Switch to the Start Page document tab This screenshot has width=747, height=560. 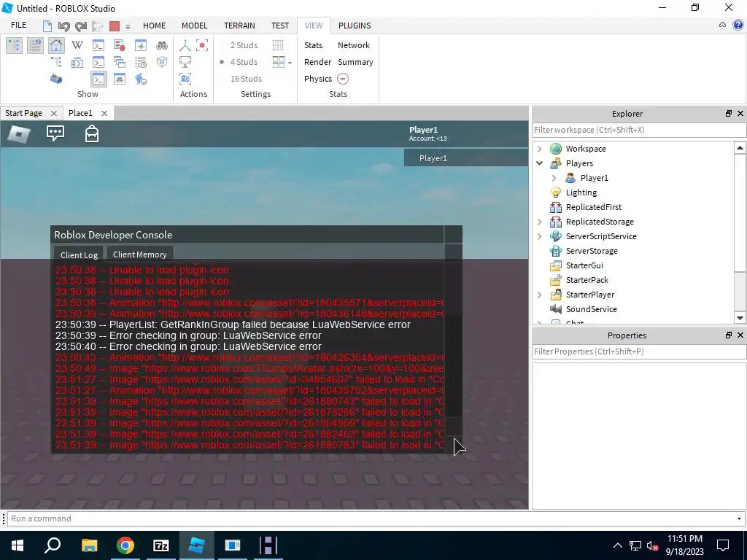coord(24,113)
